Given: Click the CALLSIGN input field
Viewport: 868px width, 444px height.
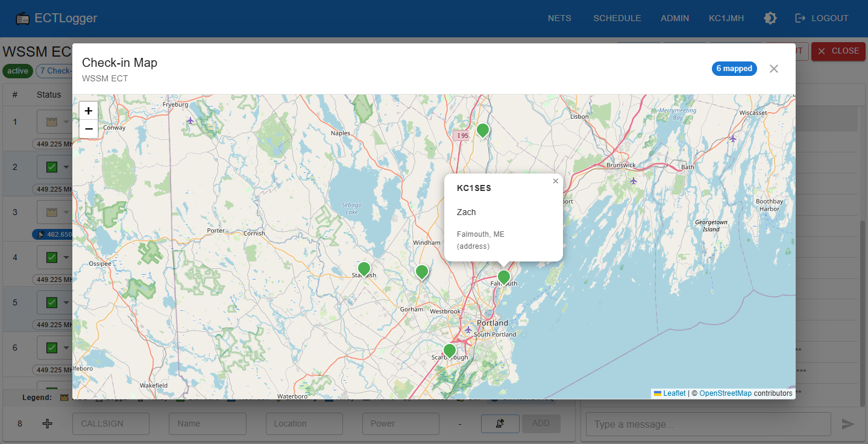Looking at the screenshot, I should [110, 424].
